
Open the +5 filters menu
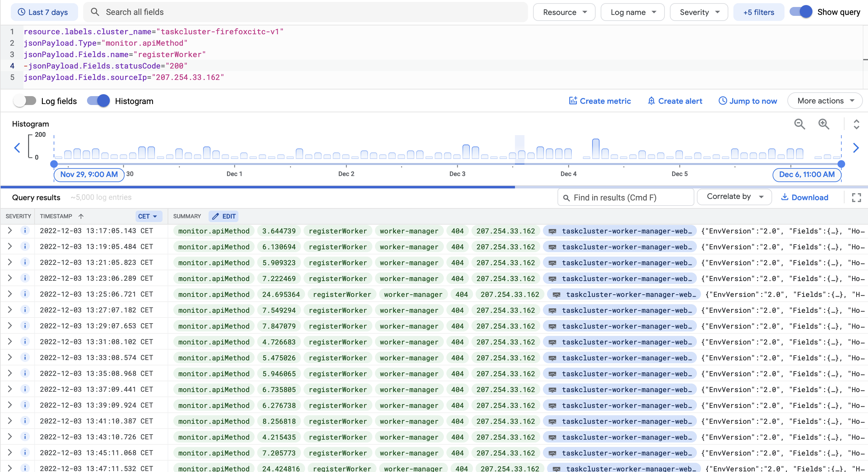point(758,12)
